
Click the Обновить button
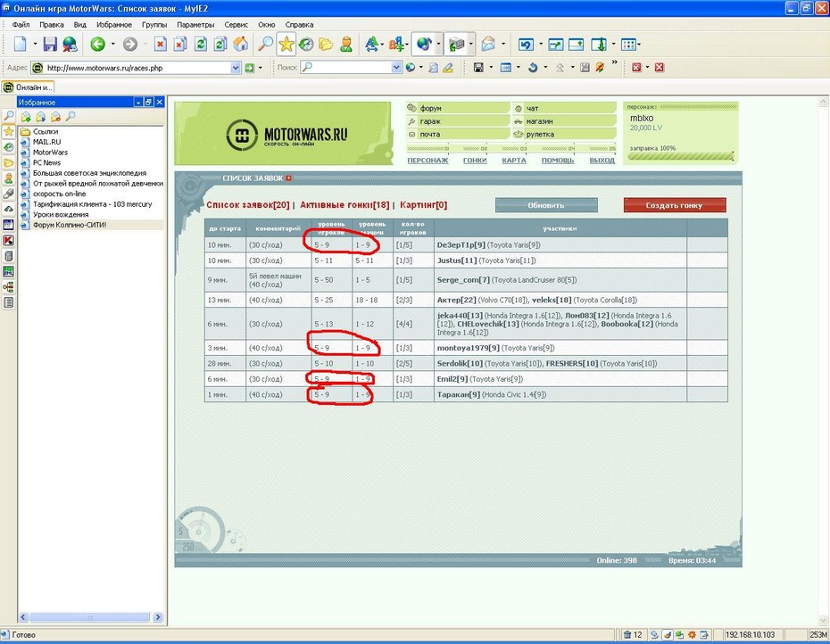click(x=546, y=205)
